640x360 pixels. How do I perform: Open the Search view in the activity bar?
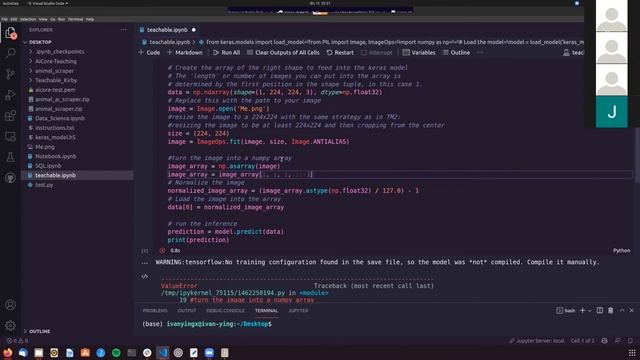pos(11,53)
